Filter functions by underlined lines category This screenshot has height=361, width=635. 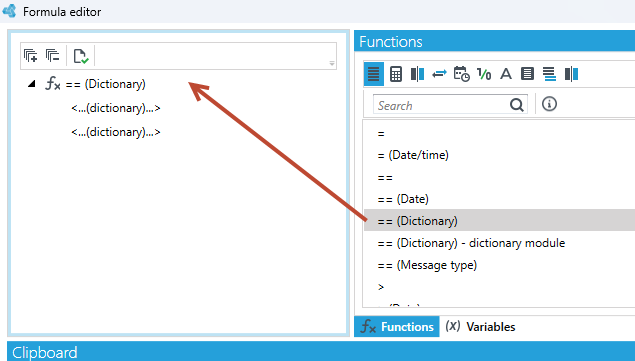point(549,74)
